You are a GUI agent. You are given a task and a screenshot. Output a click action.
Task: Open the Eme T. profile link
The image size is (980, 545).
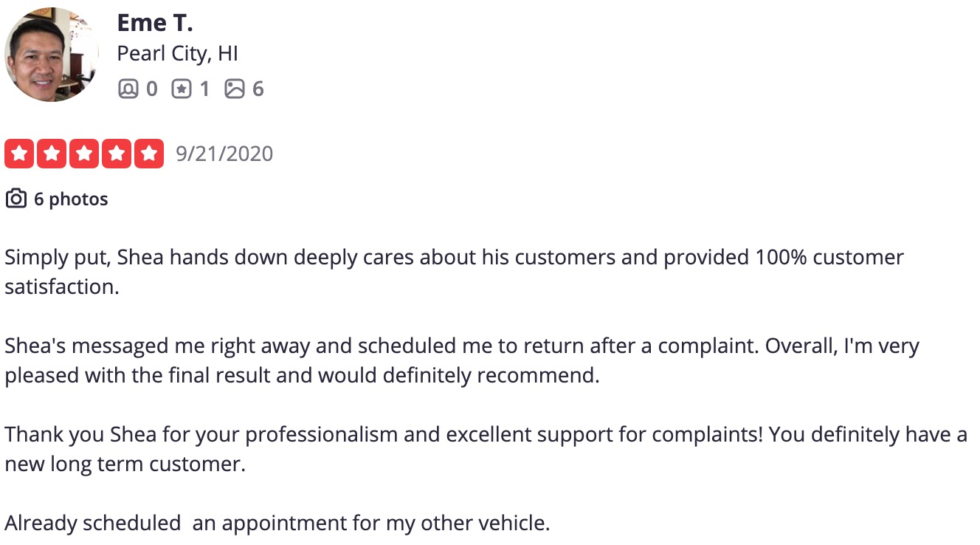click(x=154, y=23)
